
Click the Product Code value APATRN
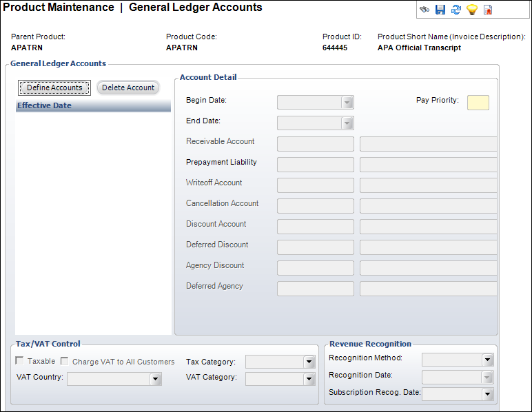(181, 48)
